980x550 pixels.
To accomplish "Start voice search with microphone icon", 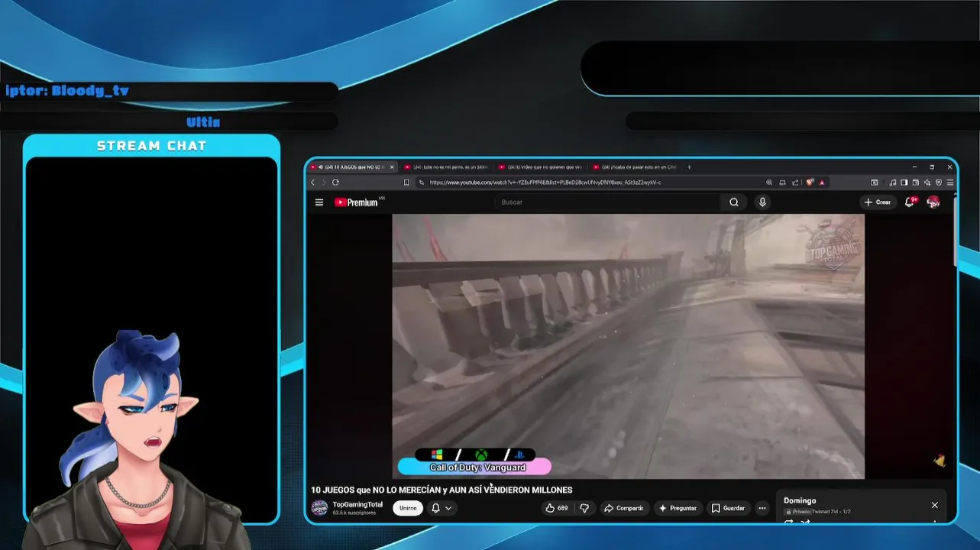I will (x=762, y=202).
